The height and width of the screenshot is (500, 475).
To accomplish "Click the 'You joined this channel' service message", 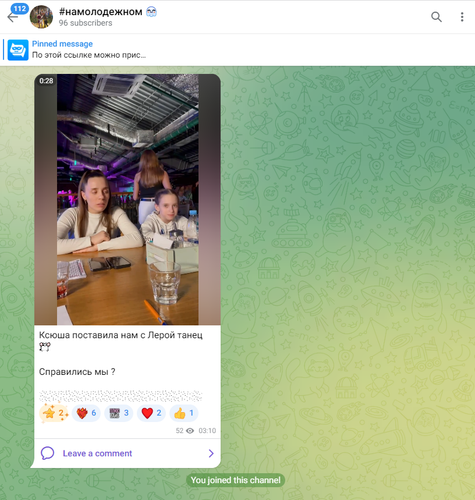I will [235, 480].
